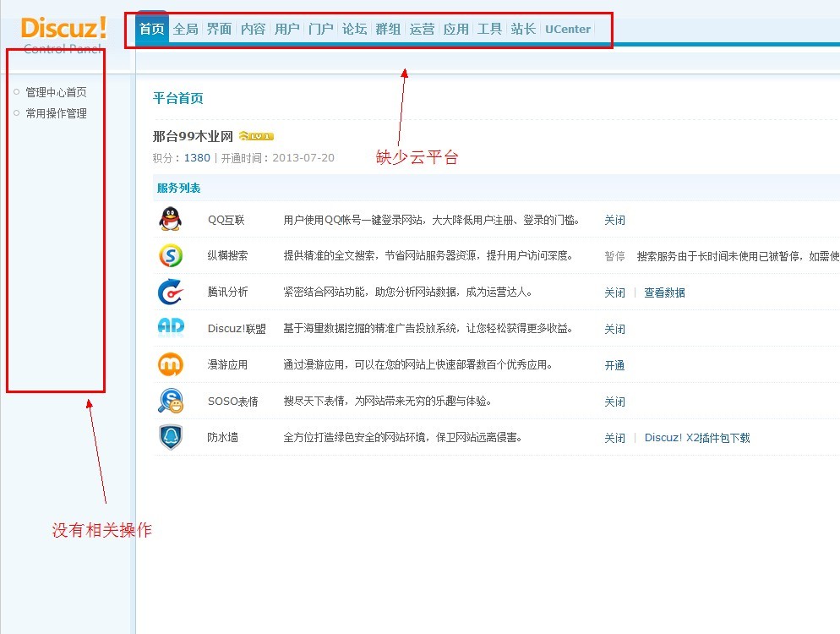Click the 纵横搜索 service name

[227, 255]
